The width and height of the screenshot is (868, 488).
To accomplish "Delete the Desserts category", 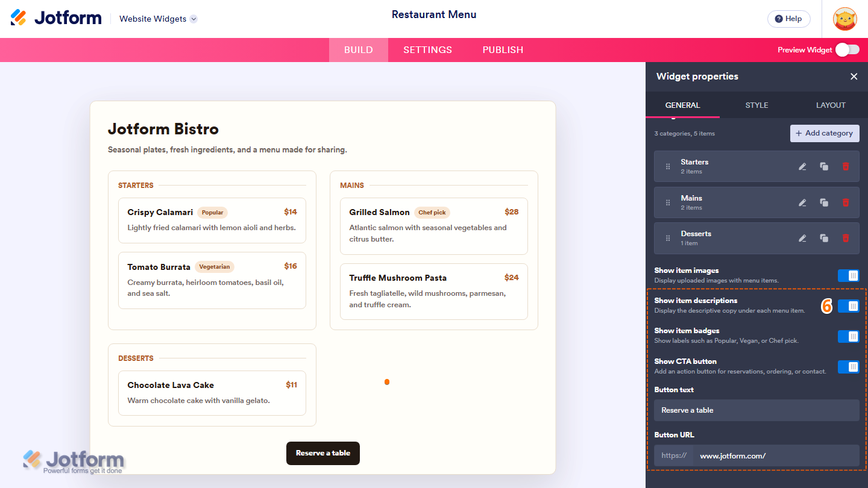I will (846, 238).
